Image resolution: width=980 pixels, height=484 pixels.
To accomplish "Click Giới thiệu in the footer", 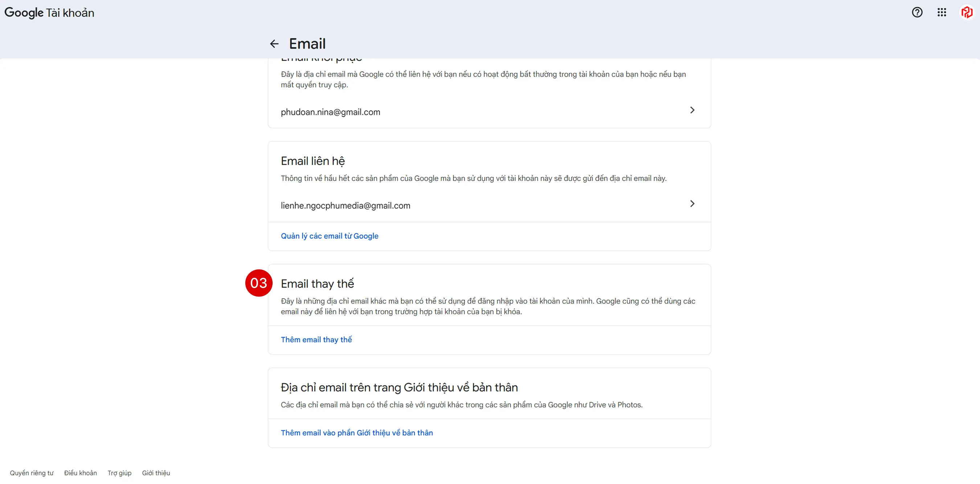I will pyautogui.click(x=156, y=473).
